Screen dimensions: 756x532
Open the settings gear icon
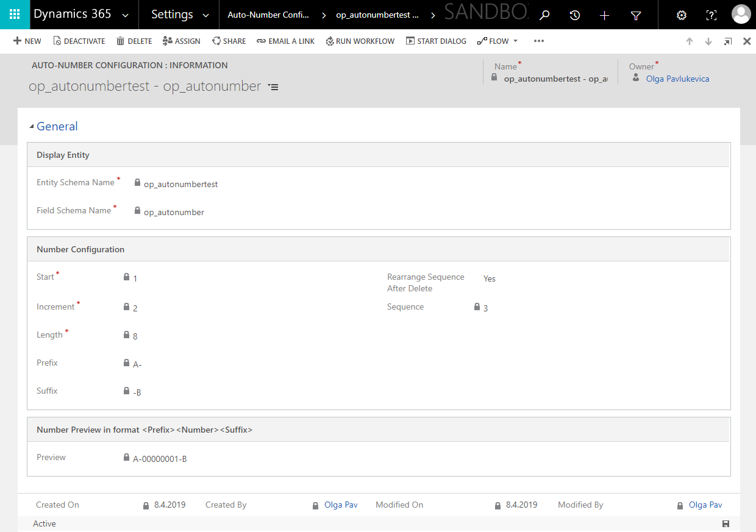pos(681,15)
